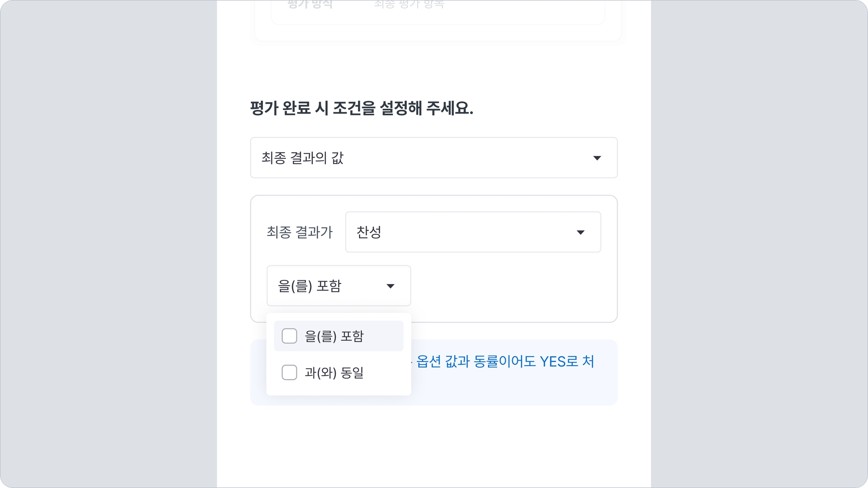Viewport: 868px width, 488px height.
Task: Click the caret arrow beside 을(를) 포함 selector
Action: [390, 286]
